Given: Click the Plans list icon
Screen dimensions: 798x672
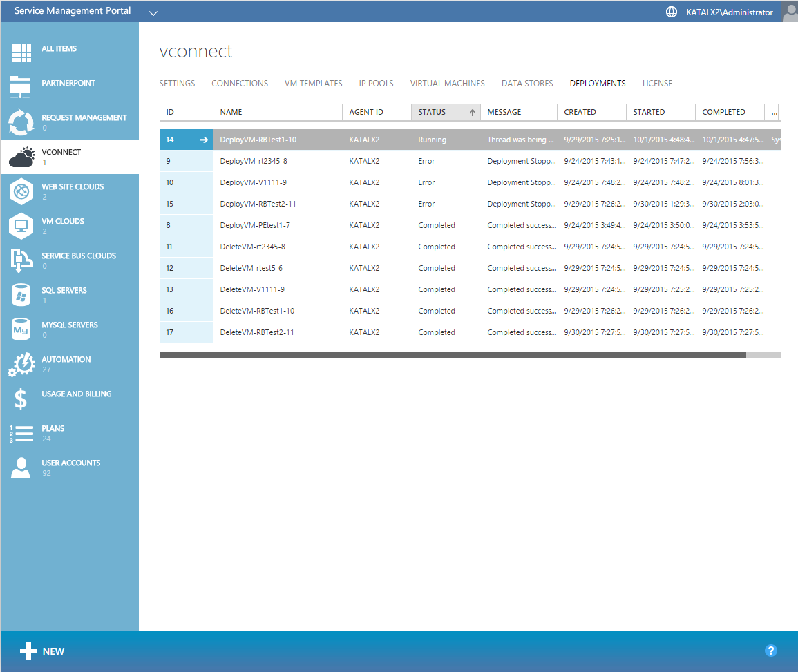Looking at the screenshot, I should pos(21,434).
